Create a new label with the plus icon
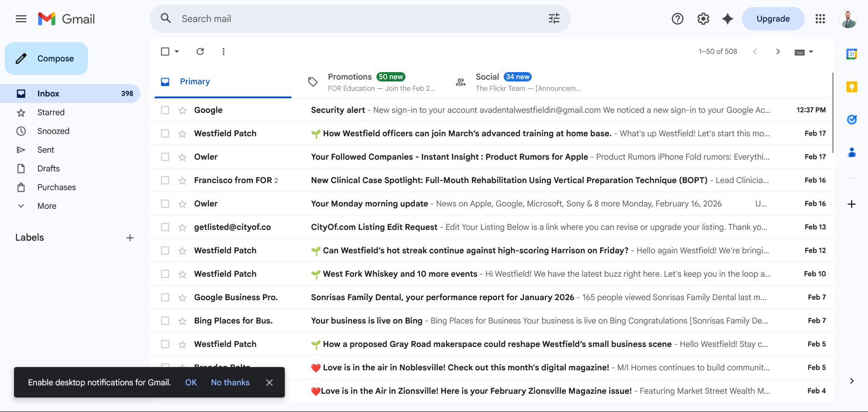The image size is (868, 412). (130, 238)
